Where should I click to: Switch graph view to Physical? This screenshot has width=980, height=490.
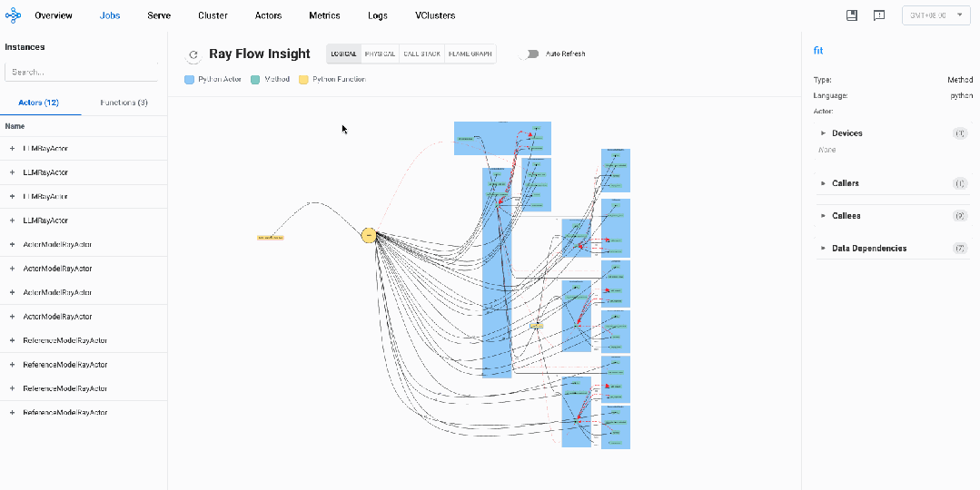(380, 54)
